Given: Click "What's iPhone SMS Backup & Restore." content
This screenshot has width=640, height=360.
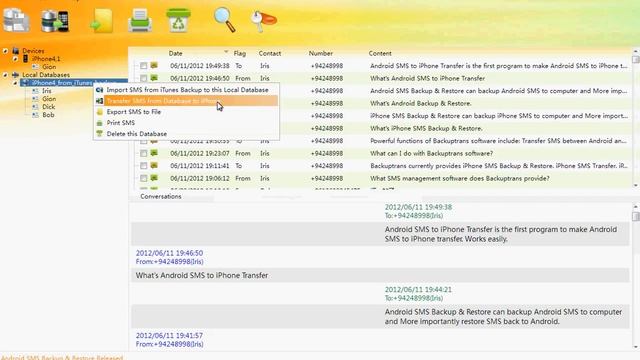Looking at the screenshot, I should click(426, 128).
